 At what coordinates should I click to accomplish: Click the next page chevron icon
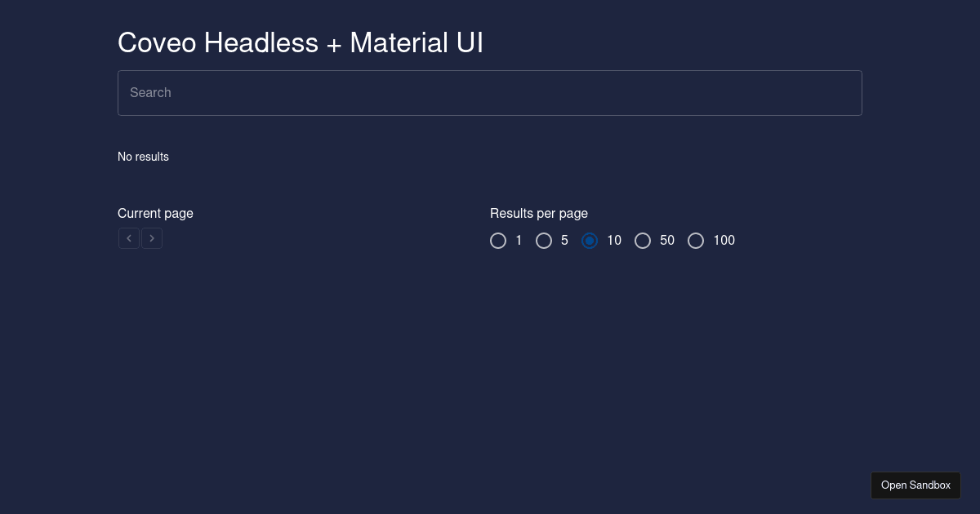[x=152, y=238]
